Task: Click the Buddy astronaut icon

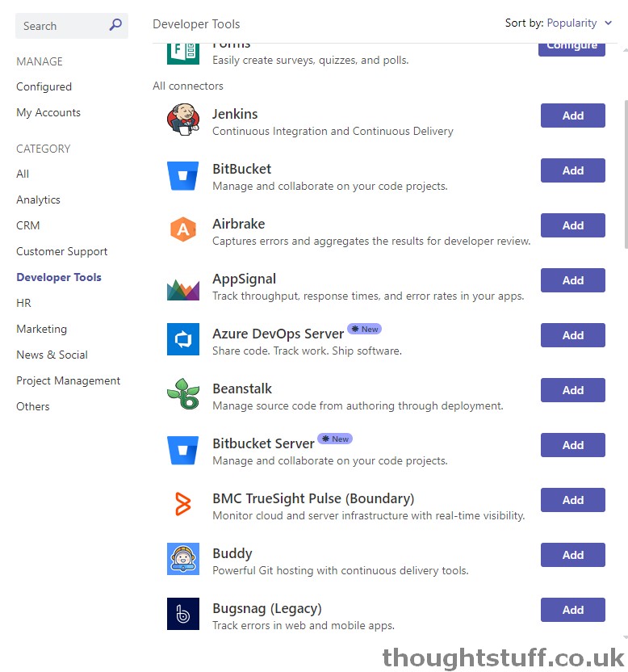Action: (183, 558)
